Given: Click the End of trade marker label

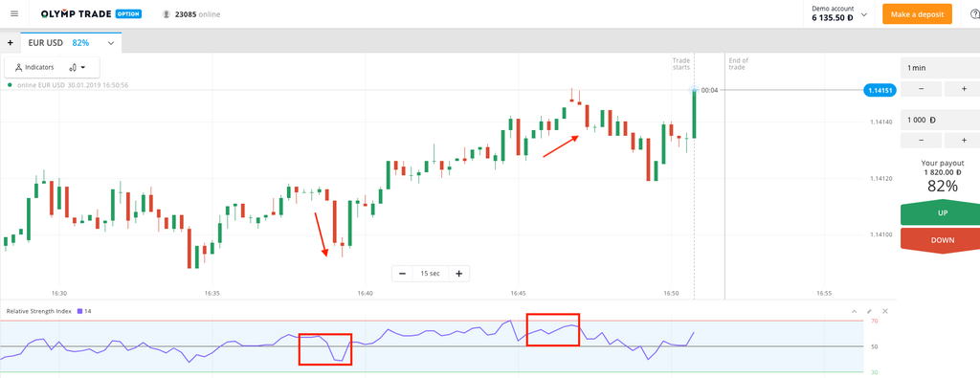Looking at the screenshot, I should pyautogui.click(x=738, y=64).
